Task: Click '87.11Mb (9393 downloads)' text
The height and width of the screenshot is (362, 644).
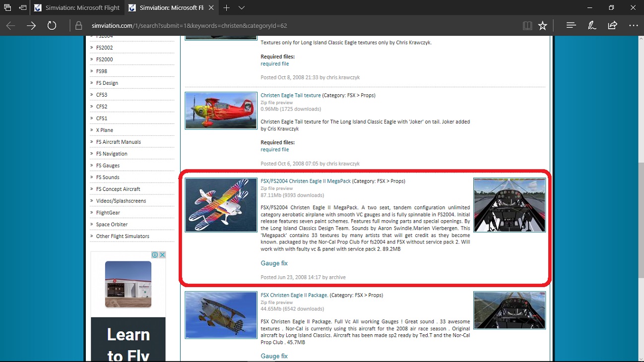Action: pyautogui.click(x=292, y=195)
